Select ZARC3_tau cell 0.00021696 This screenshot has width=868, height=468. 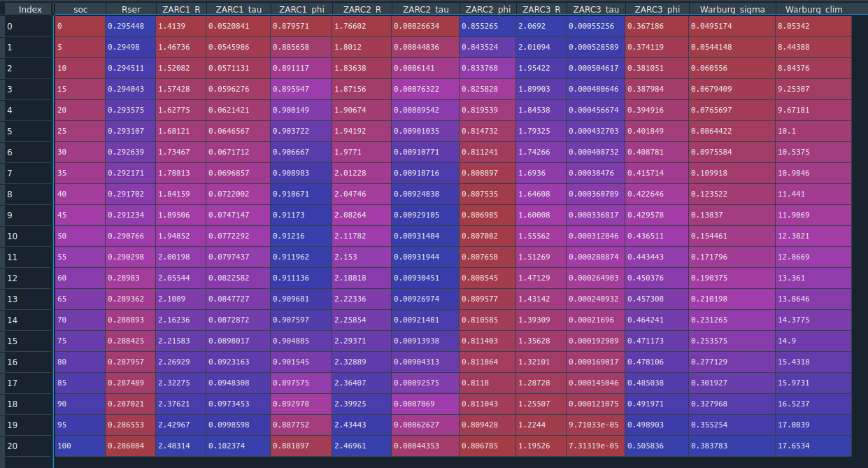pos(596,320)
